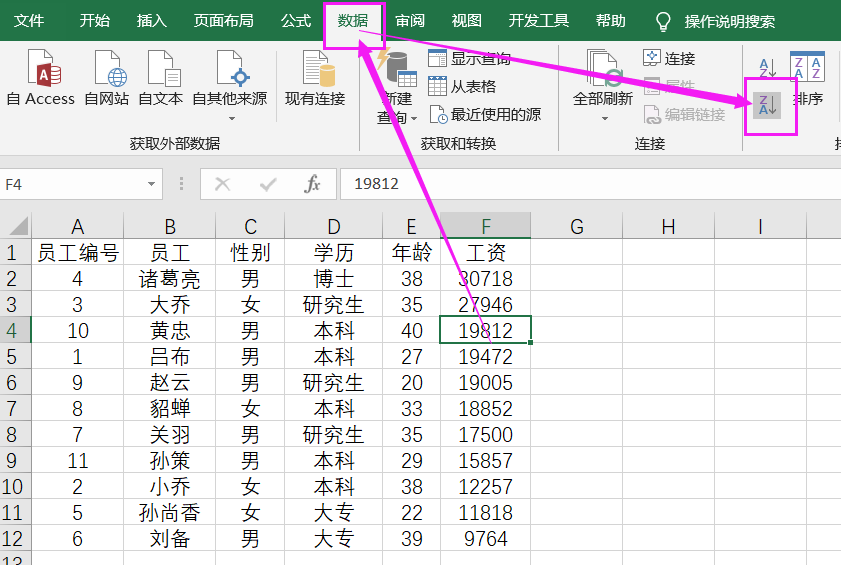
Task: Click the sort descending (Z→A) icon
Action: [768, 104]
